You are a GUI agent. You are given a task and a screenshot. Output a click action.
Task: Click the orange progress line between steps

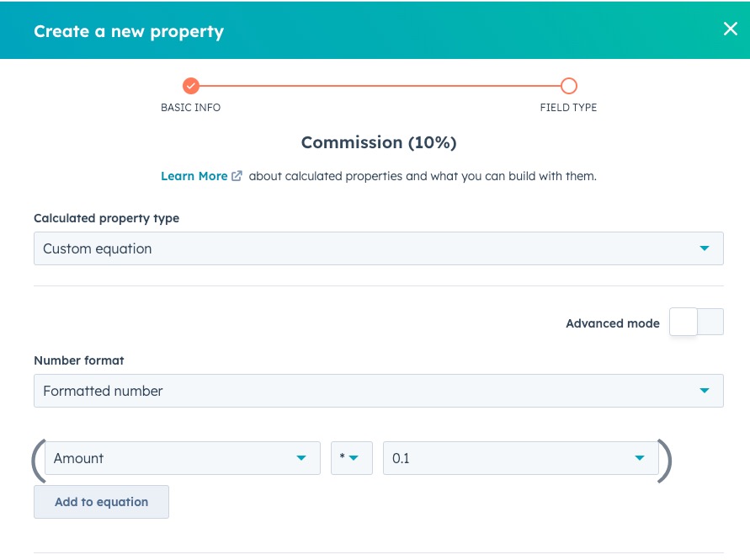pos(379,86)
